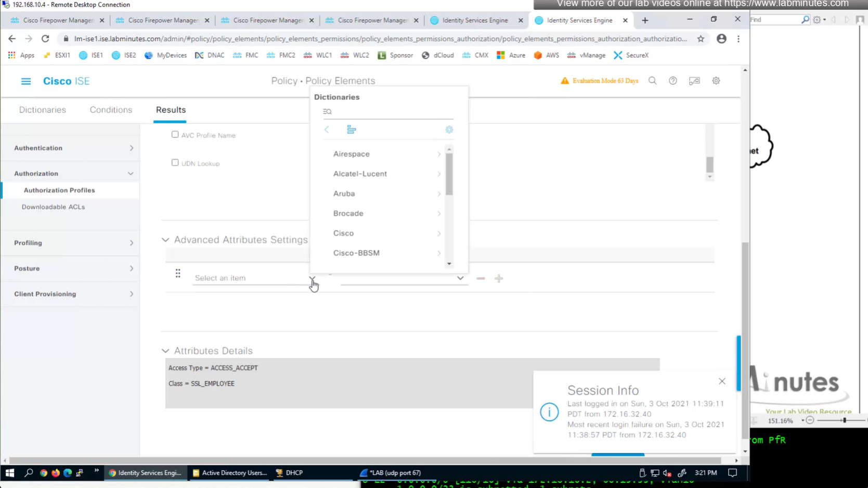Image resolution: width=868 pixels, height=488 pixels.
Task: Open the ISE settings gear icon
Action: 716,81
